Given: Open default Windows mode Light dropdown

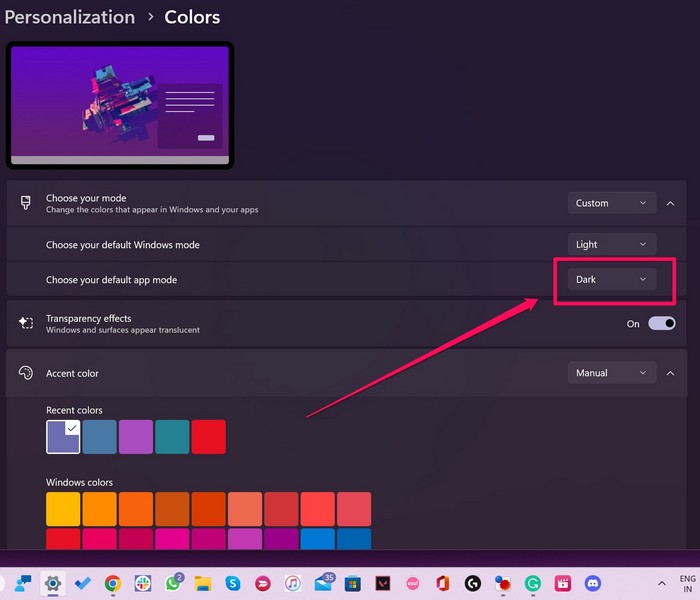Looking at the screenshot, I should [x=611, y=244].
